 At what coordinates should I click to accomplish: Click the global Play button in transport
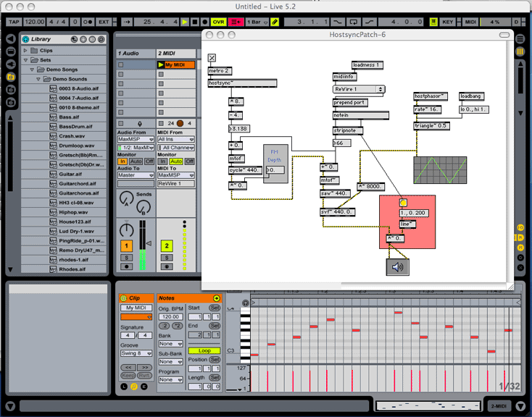point(185,22)
